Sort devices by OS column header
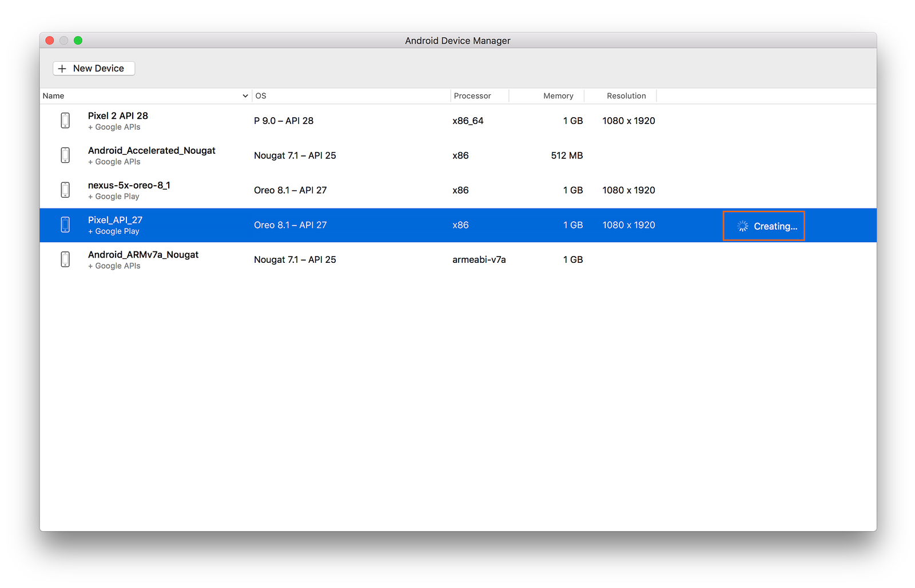This screenshot has height=588, width=915. click(261, 96)
